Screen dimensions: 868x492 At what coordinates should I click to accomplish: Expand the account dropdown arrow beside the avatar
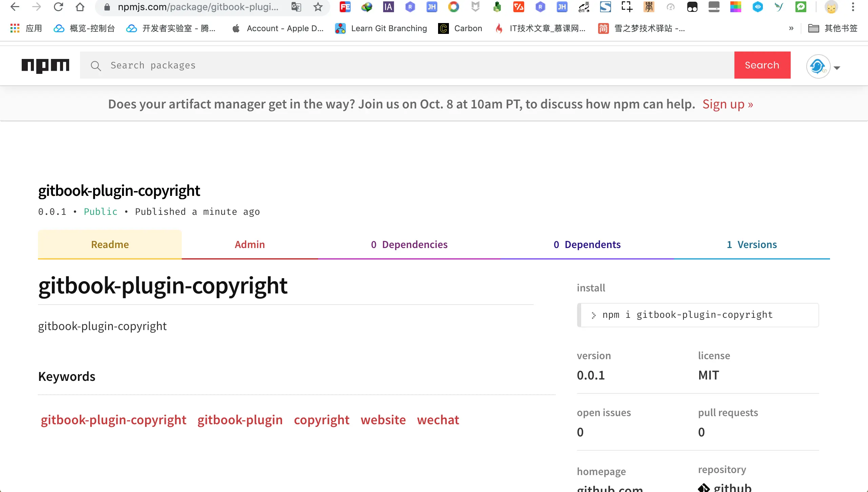pyautogui.click(x=837, y=68)
